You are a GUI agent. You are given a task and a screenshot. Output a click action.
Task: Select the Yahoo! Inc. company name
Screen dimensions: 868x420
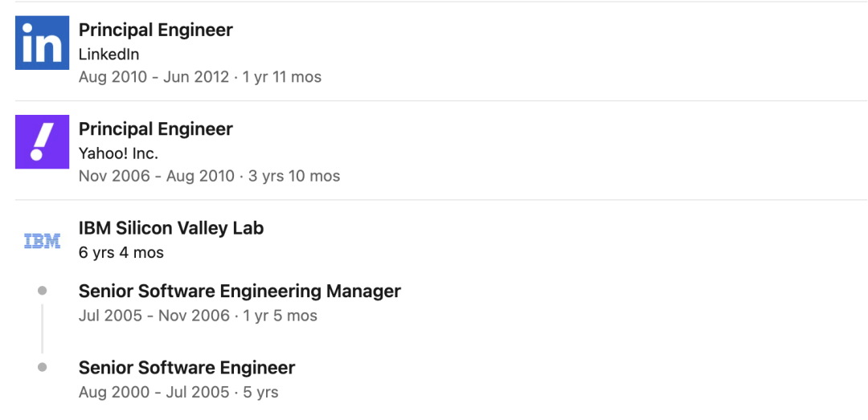(118, 153)
